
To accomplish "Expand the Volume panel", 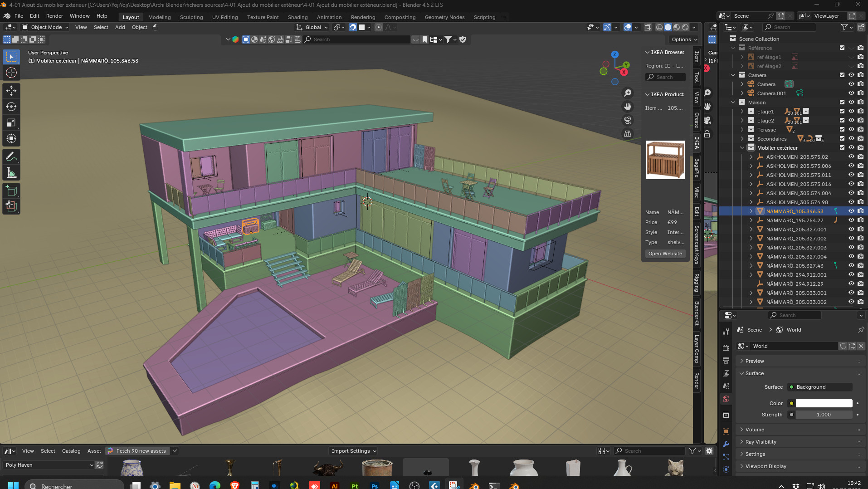I will click(x=755, y=430).
